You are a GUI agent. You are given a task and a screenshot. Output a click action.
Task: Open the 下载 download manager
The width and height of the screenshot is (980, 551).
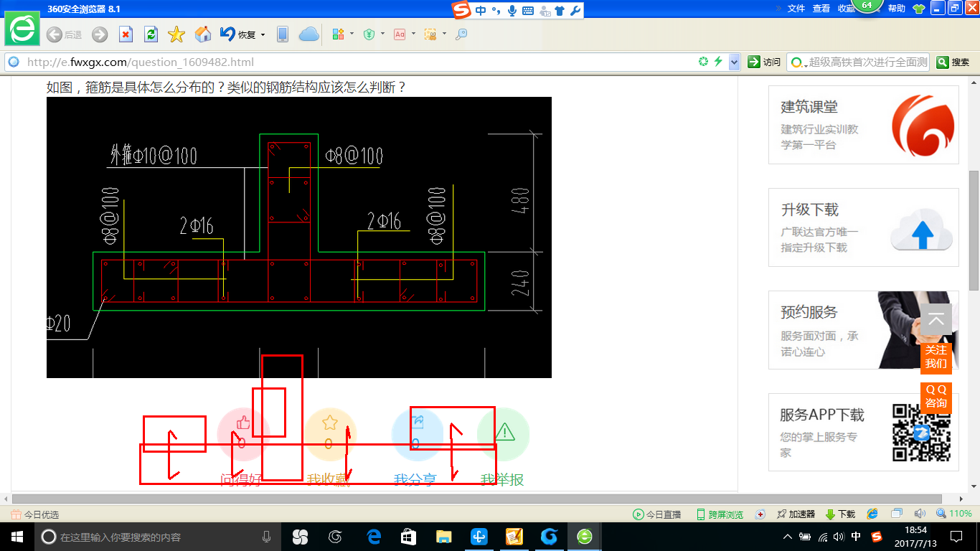tap(840, 514)
